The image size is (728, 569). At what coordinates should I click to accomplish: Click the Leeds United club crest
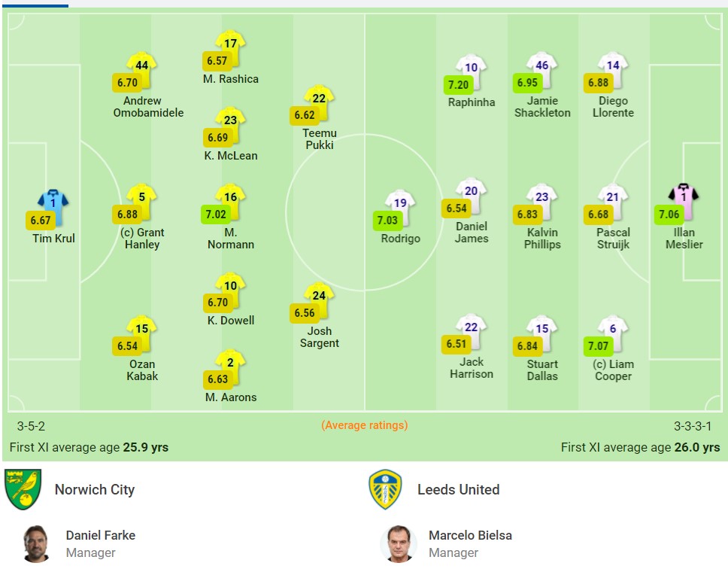coord(385,489)
